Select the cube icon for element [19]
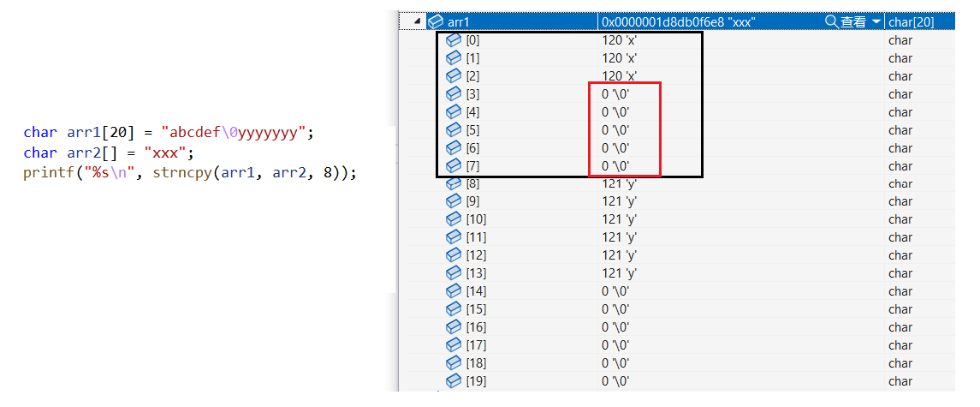This screenshot has width=980, height=407. coord(454,380)
